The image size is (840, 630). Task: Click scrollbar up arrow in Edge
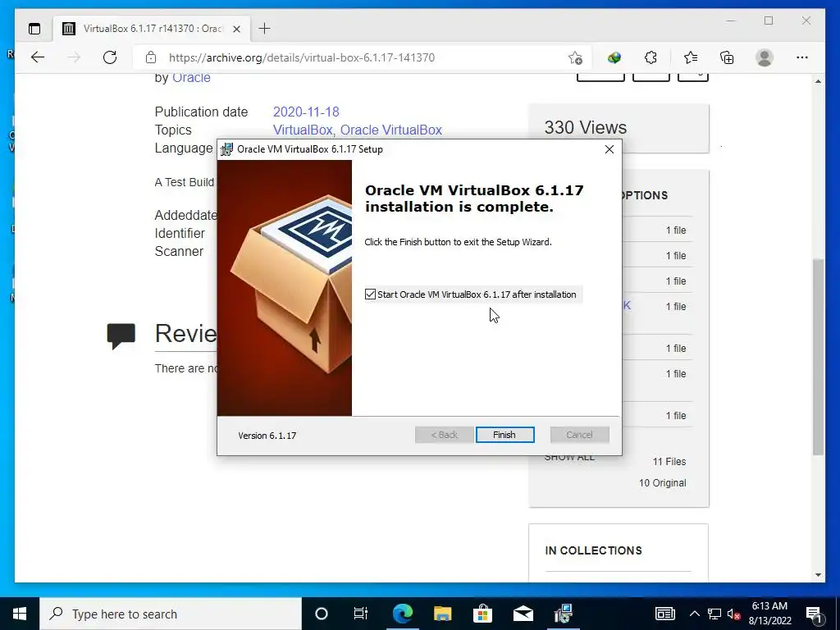(x=818, y=81)
